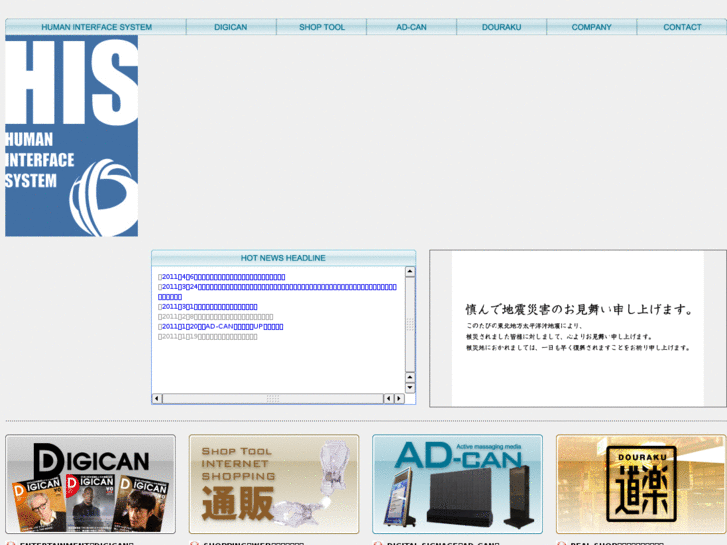Select the AD-CAN navigation item
Screen dimensions: 727x545
[411, 27]
